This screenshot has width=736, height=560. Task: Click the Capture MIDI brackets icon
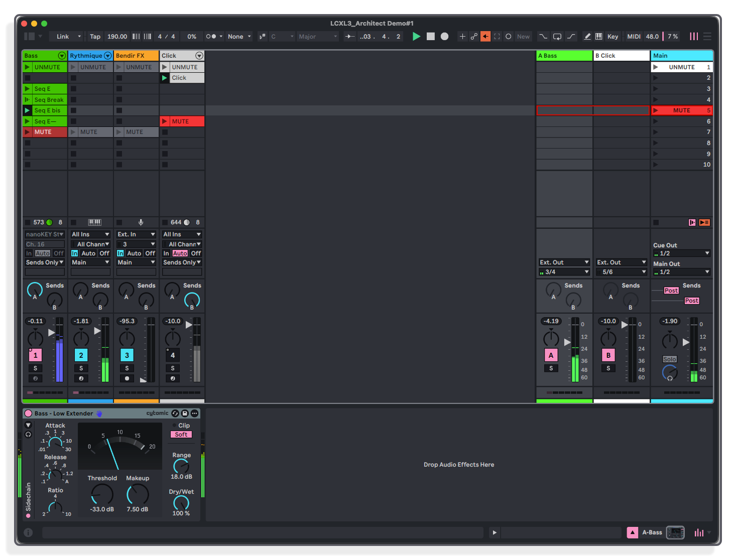(497, 36)
